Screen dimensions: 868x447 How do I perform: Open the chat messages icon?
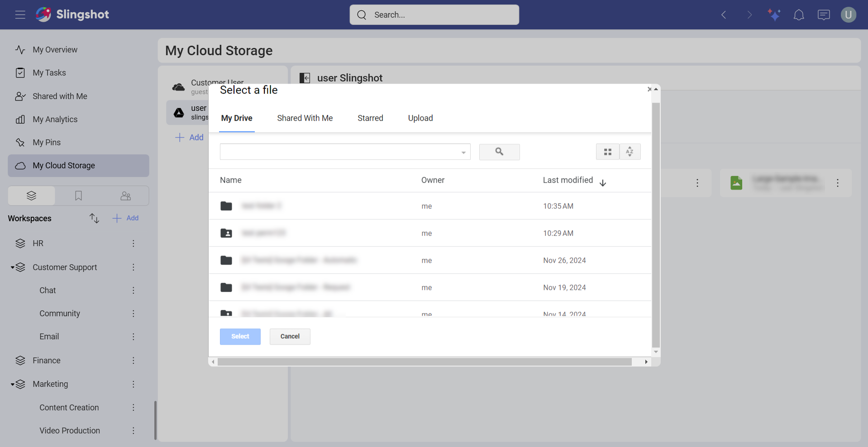pos(824,14)
